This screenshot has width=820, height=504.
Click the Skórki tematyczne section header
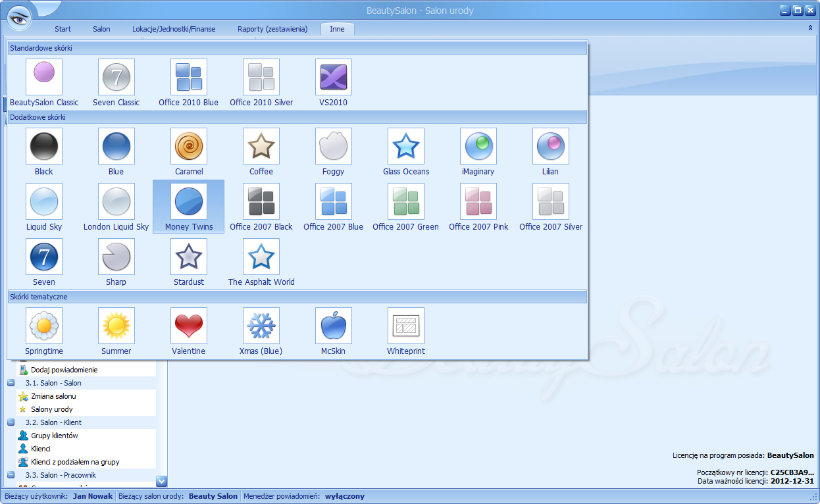click(297, 297)
